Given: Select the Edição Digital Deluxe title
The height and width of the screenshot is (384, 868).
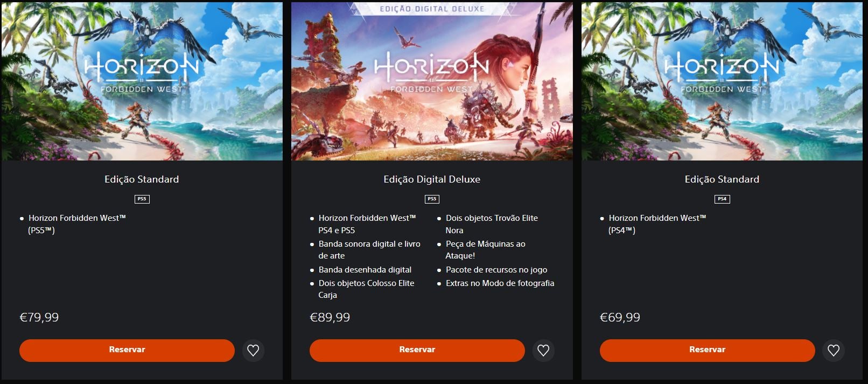Looking at the screenshot, I should click(x=432, y=179).
